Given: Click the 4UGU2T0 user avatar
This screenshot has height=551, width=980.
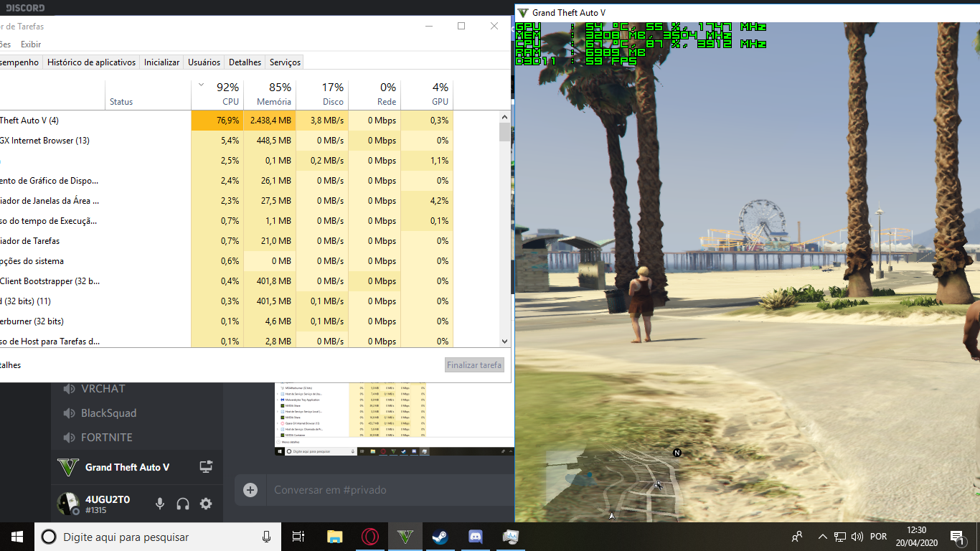Looking at the screenshot, I should tap(67, 504).
